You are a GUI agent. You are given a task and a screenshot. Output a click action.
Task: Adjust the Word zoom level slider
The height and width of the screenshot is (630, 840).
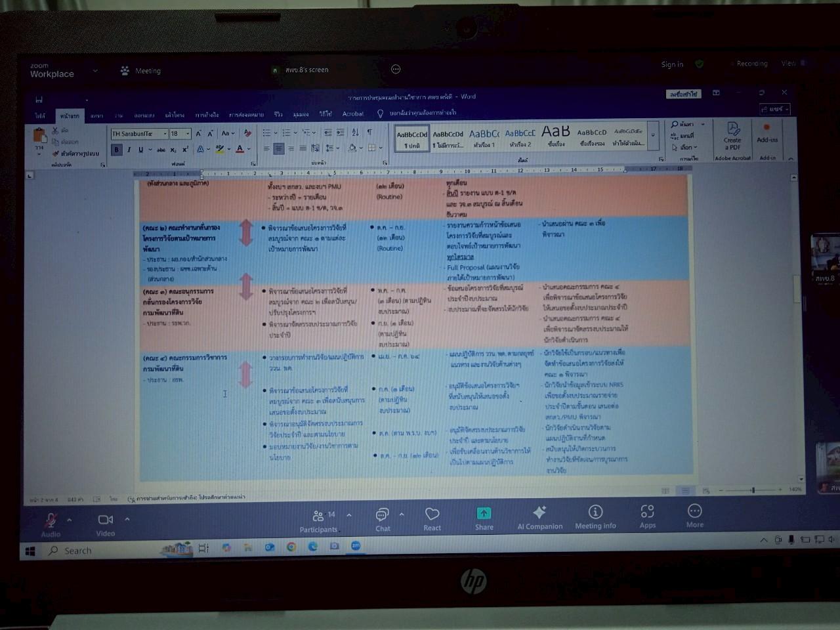pyautogui.click(x=753, y=490)
